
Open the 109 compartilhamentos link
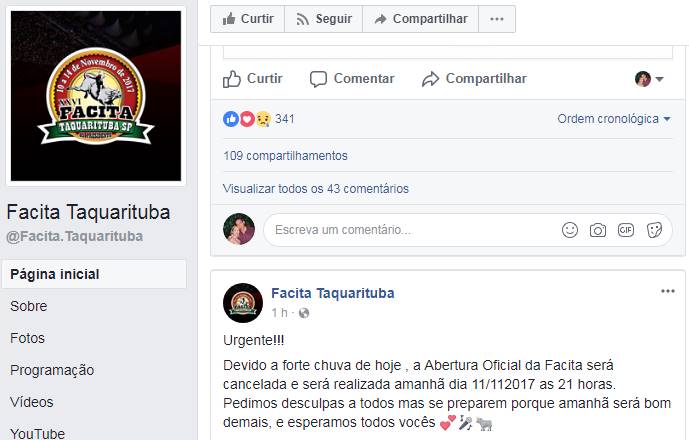[285, 156]
